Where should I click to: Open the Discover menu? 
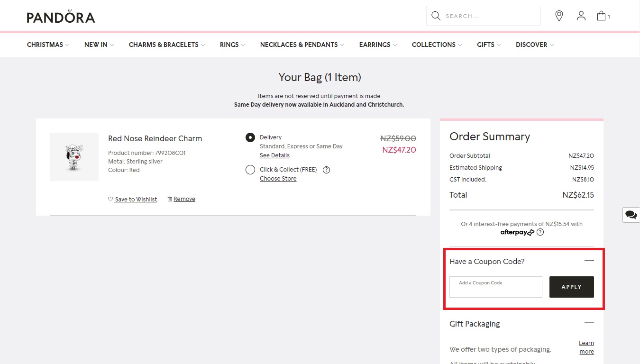(x=535, y=45)
